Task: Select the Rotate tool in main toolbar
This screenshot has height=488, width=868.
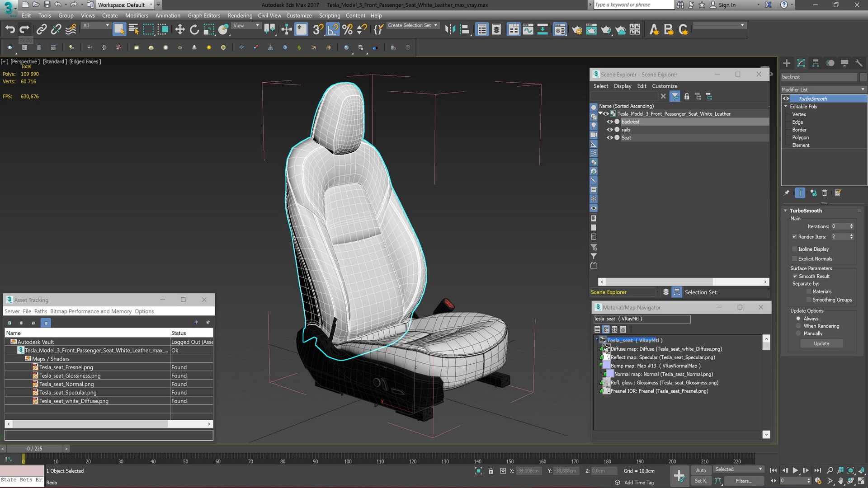Action: (194, 30)
